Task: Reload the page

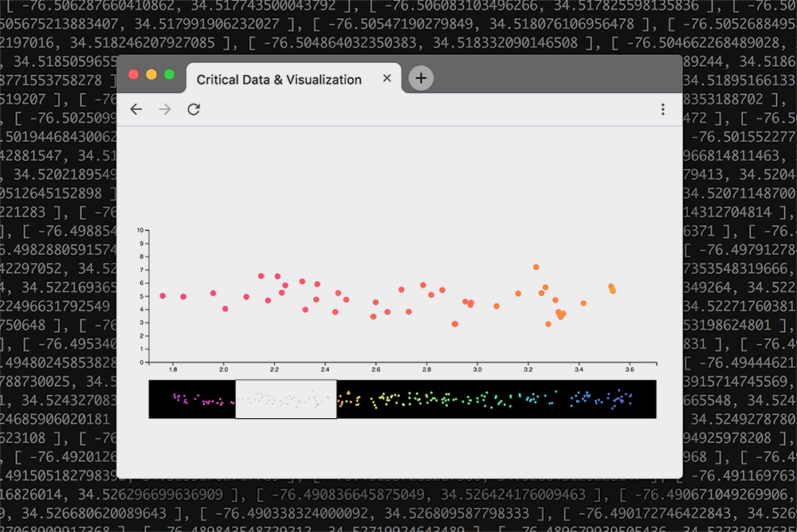Action: 194,109
